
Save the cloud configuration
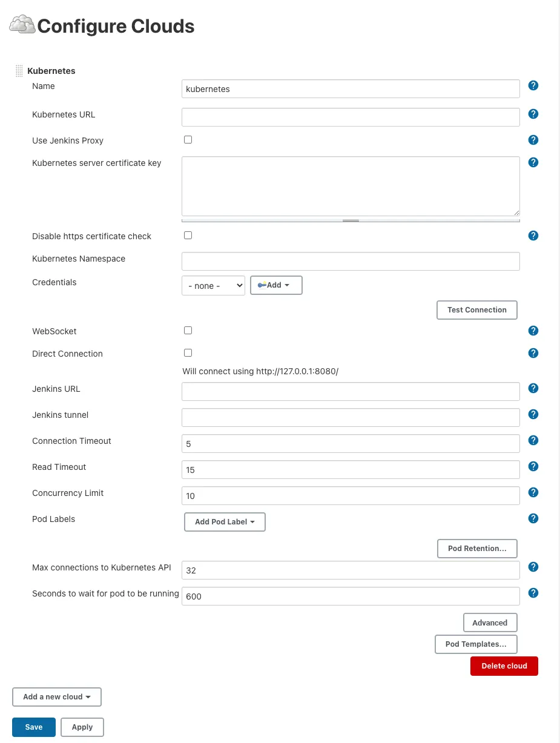coord(34,727)
